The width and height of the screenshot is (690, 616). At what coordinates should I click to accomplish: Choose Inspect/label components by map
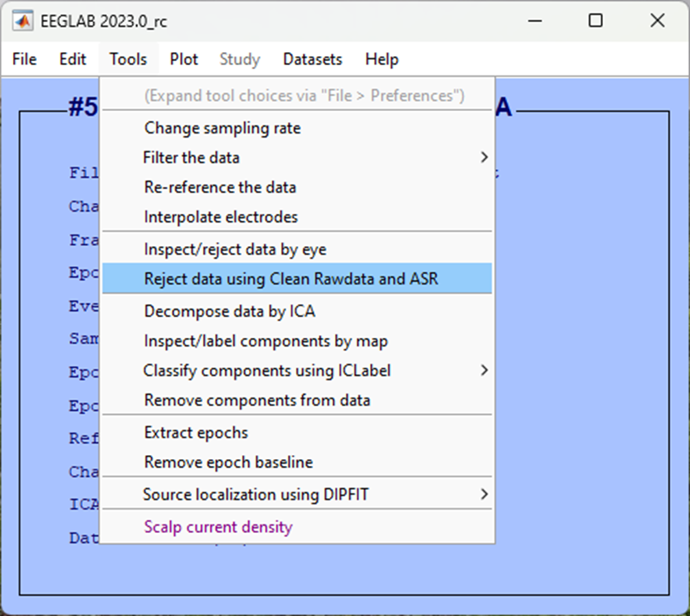[266, 341]
